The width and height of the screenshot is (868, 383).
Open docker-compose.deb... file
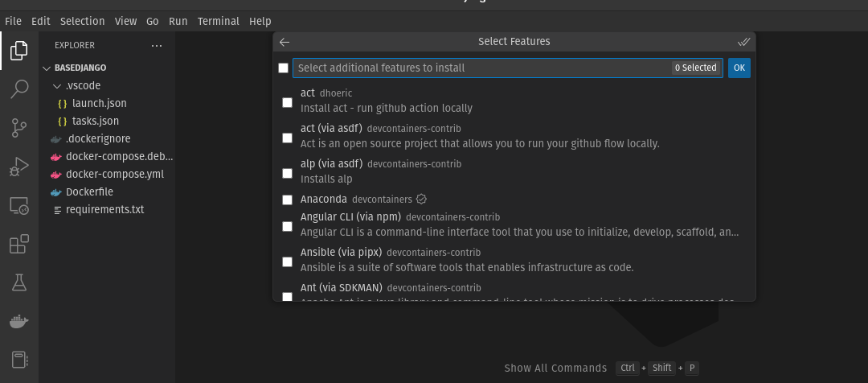pos(120,157)
